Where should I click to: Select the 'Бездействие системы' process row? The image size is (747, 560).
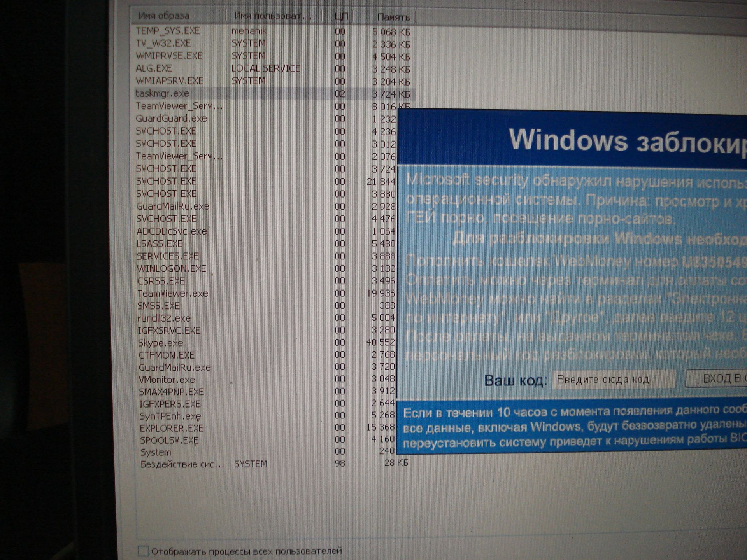click(x=182, y=464)
